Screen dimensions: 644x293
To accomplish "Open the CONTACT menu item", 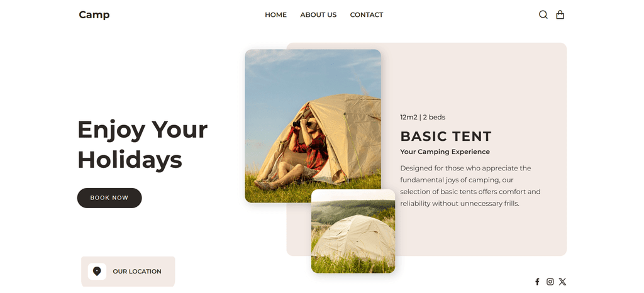I will coord(367,14).
